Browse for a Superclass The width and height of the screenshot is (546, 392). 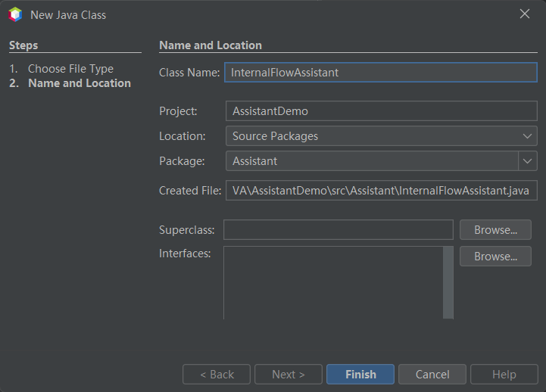pos(495,230)
